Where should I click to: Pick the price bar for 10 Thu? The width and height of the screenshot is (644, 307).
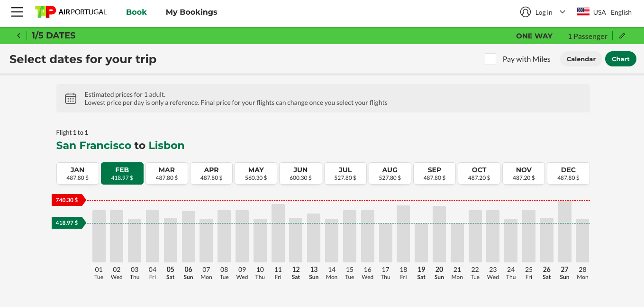[x=260, y=241]
